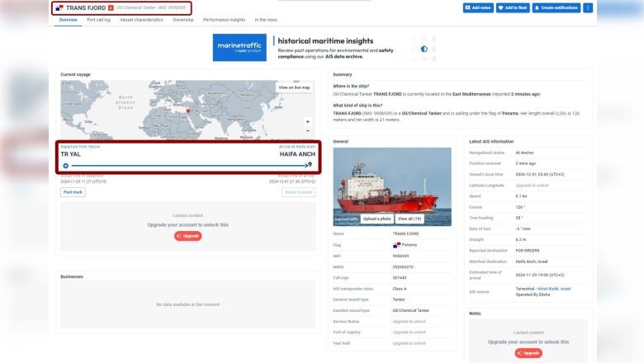Click the Route forecast button
The image size is (644, 363).
(x=299, y=192)
